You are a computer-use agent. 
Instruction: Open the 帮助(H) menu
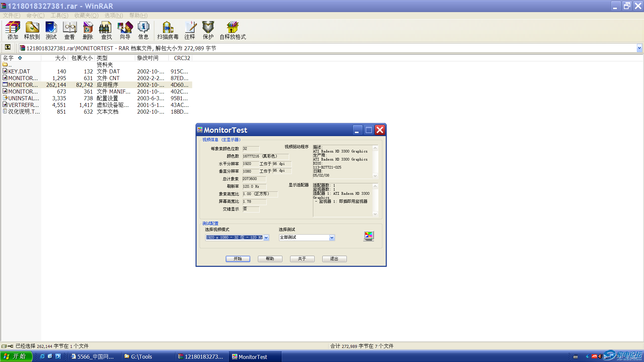click(x=138, y=15)
